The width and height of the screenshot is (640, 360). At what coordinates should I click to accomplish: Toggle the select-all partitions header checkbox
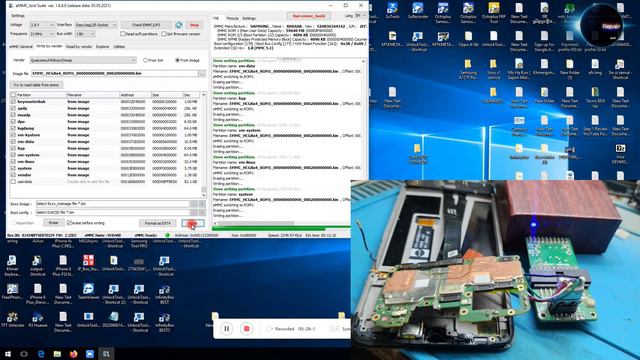coord(13,95)
